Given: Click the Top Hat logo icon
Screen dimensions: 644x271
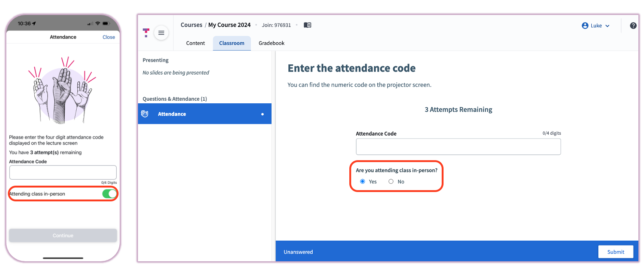Looking at the screenshot, I should click(x=146, y=33).
